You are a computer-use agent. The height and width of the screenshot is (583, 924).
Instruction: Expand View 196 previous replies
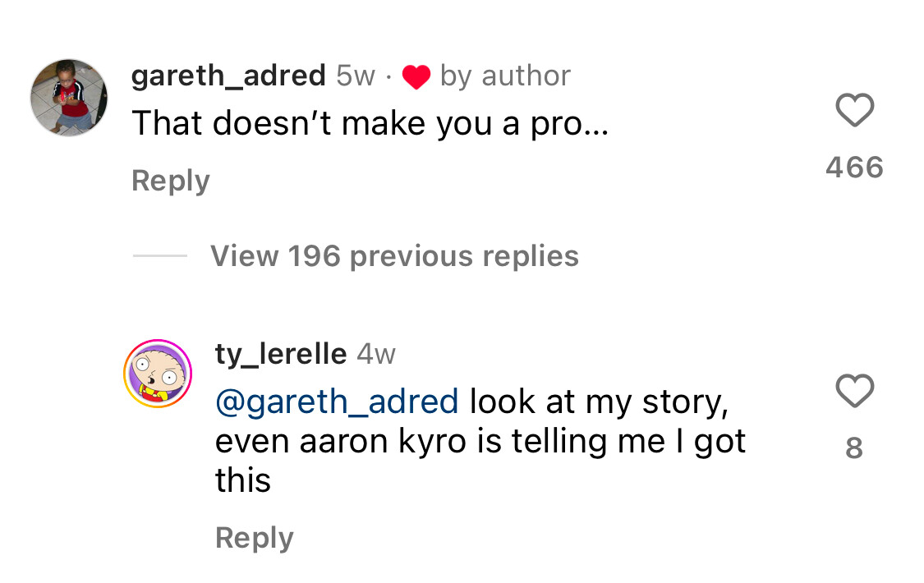pyautogui.click(x=394, y=256)
